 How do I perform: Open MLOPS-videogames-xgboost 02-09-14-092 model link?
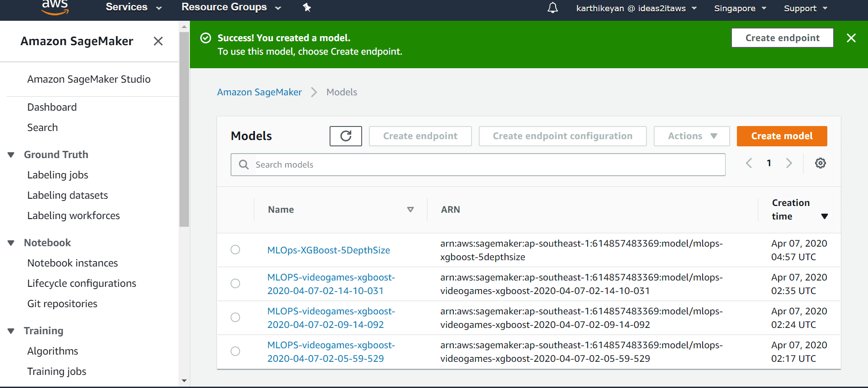coord(331,318)
